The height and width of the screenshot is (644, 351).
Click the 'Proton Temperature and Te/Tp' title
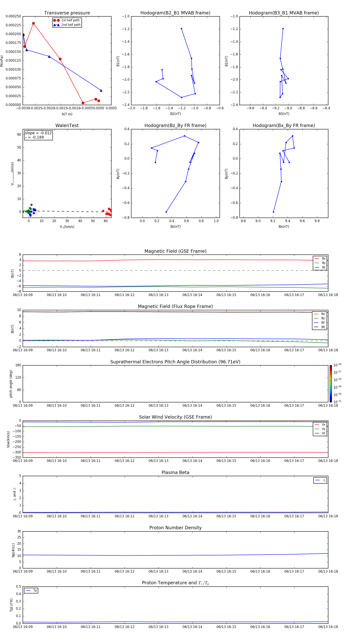[x=175, y=583]
